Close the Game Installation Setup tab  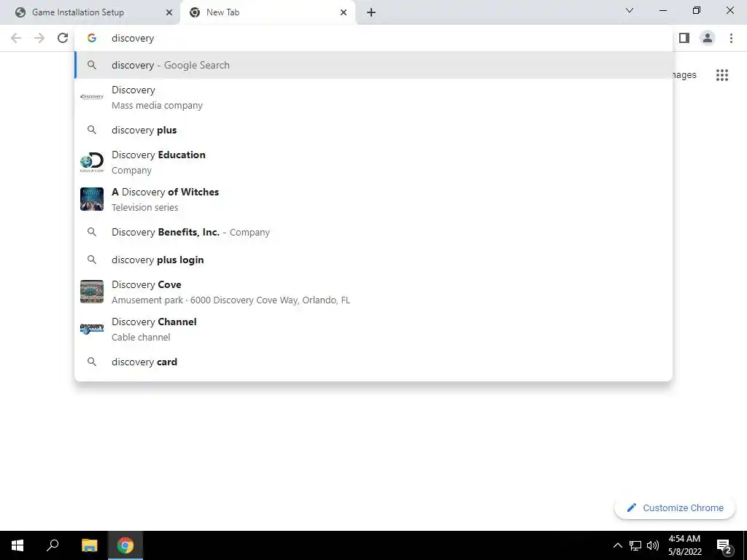tap(169, 12)
